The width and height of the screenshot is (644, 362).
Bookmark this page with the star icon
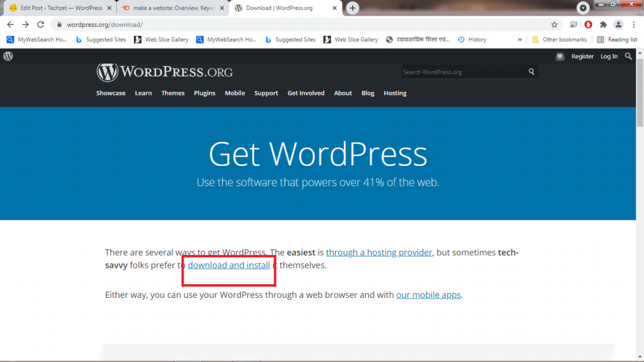(554, 25)
